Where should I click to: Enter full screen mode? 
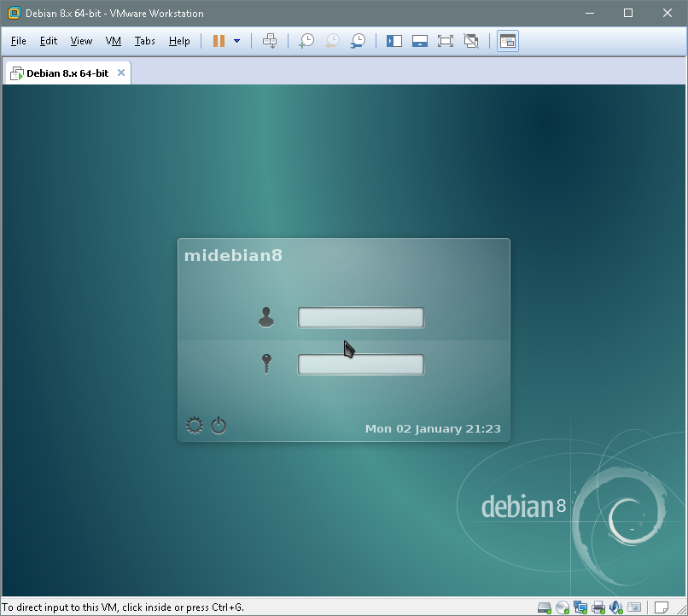point(445,40)
